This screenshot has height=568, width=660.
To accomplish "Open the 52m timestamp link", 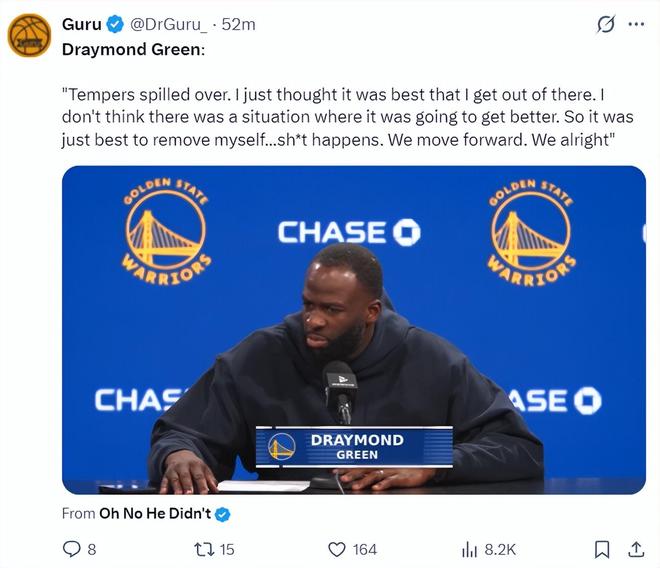I will [238, 24].
